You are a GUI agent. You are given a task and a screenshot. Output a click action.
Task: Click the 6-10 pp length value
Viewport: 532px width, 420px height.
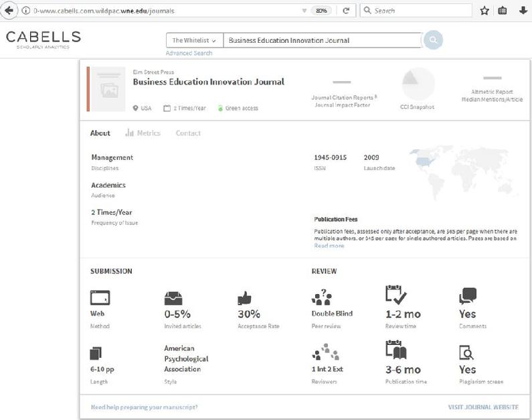coord(102,369)
